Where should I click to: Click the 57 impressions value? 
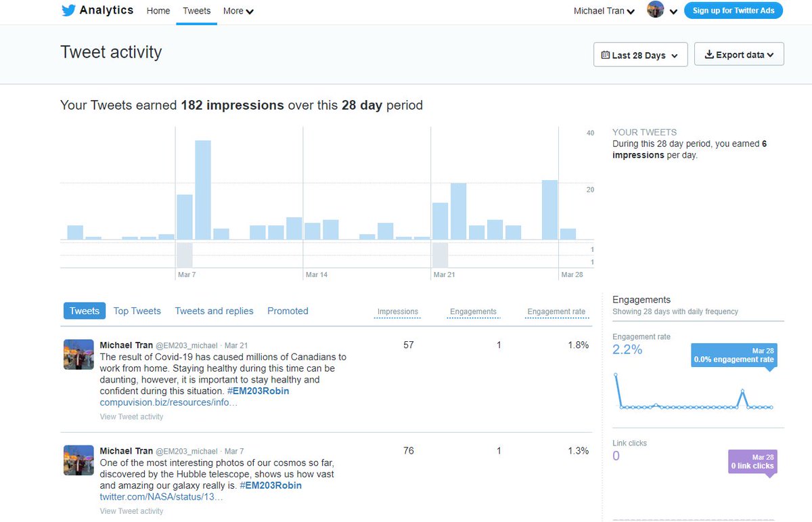[x=408, y=345]
